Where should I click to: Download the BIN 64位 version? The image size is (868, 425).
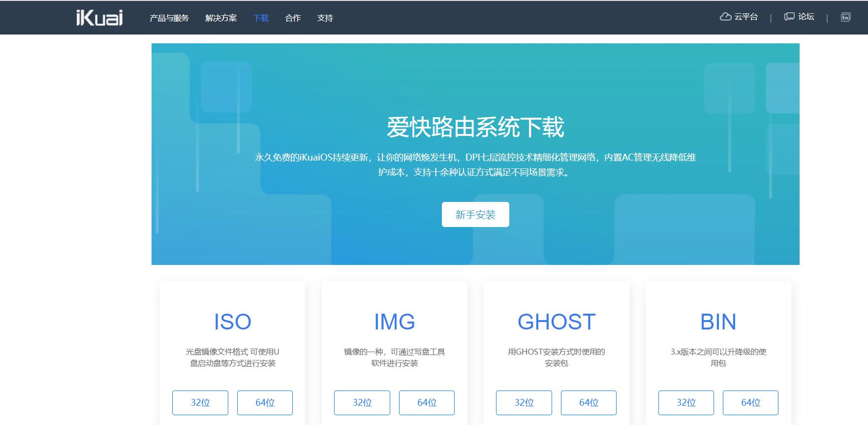[750, 403]
